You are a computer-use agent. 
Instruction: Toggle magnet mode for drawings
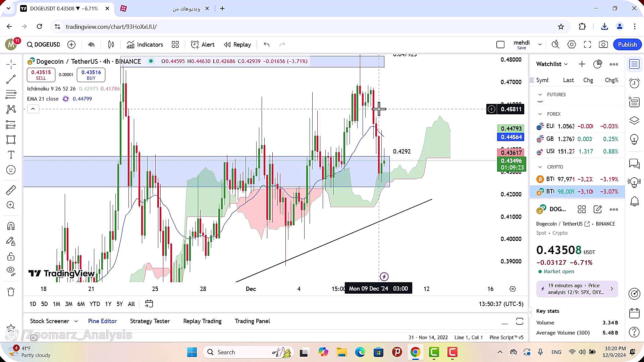[x=11, y=226]
